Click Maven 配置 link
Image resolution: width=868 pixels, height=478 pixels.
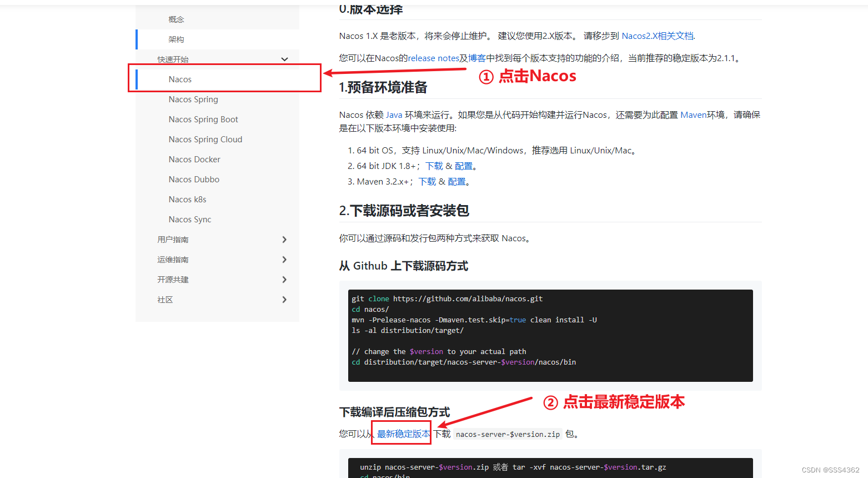[x=457, y=182]
